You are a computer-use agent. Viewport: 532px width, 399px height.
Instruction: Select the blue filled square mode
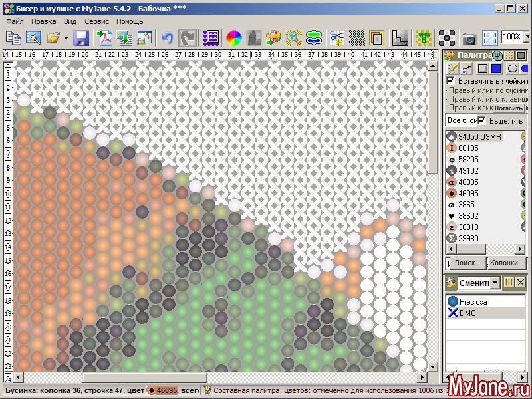pyautogui.click(x=496, y=68)
